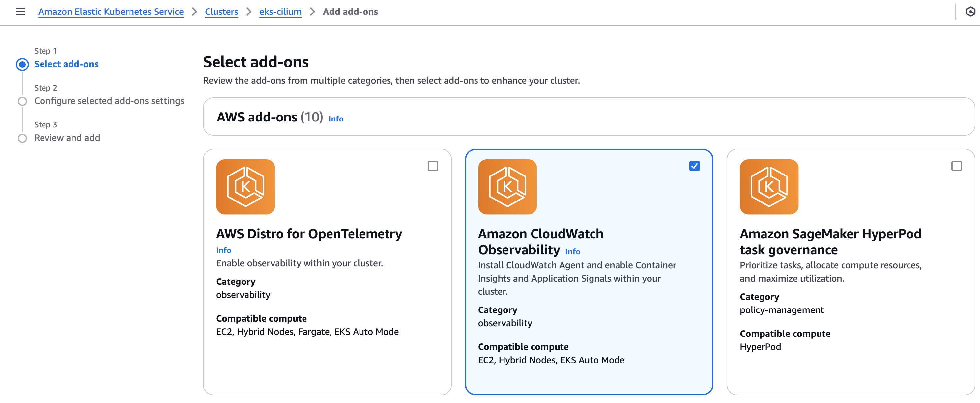Click the AWS Distro for OpenTelemetry logo

click(245, 187)
